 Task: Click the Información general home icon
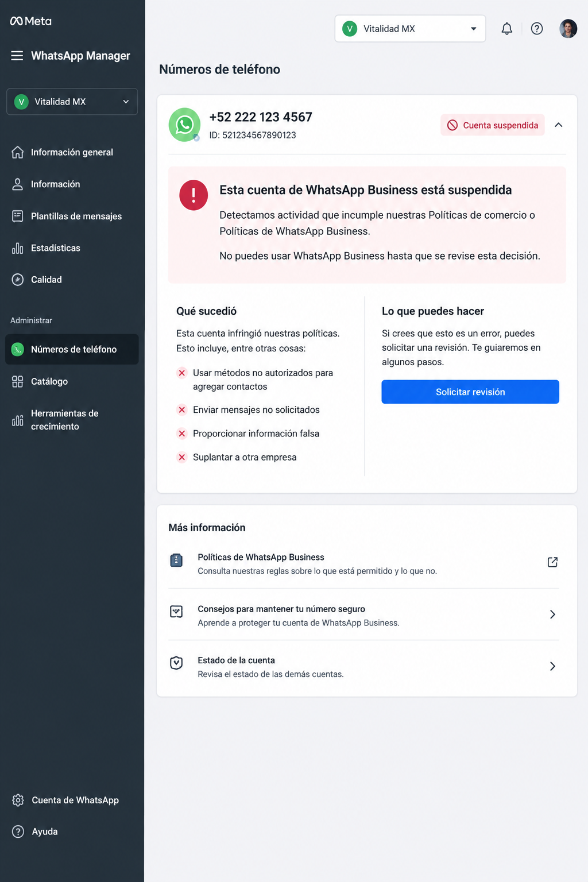click(18, 152)
